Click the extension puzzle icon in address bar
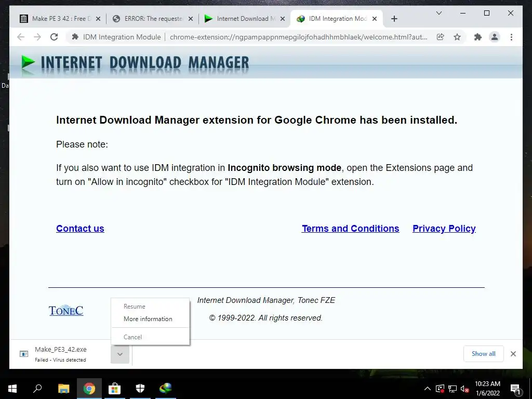The width and height of the screenshot is (532, 399). [75, 37]
